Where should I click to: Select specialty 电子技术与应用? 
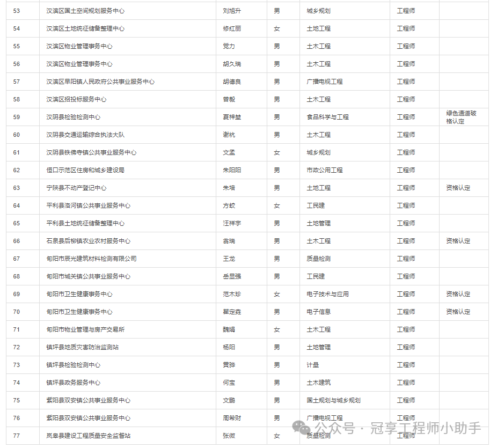tap(327, 295)
